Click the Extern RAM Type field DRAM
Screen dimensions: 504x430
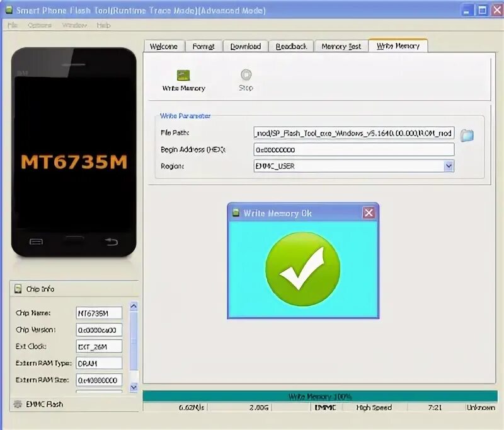99,363
